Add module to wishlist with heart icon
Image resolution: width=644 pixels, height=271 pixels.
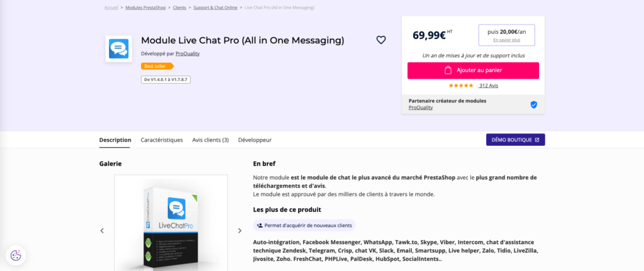click(380, 40)
